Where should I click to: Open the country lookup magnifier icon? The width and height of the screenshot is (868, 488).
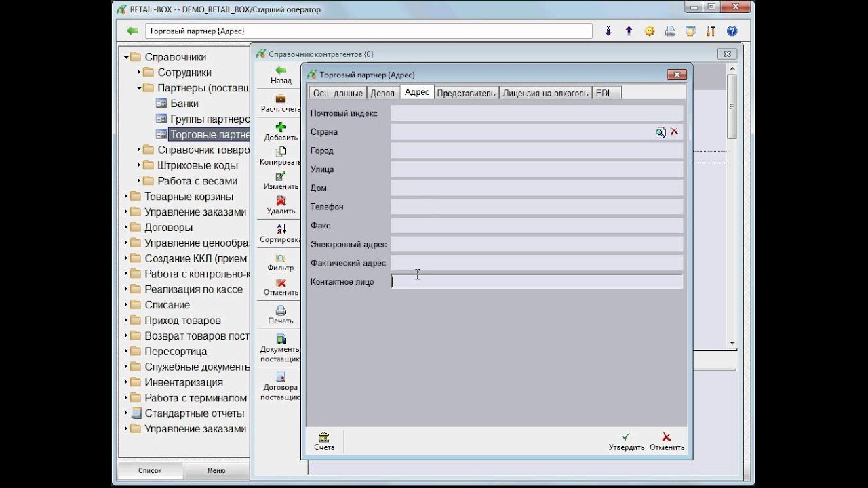(x=660, y=132)
